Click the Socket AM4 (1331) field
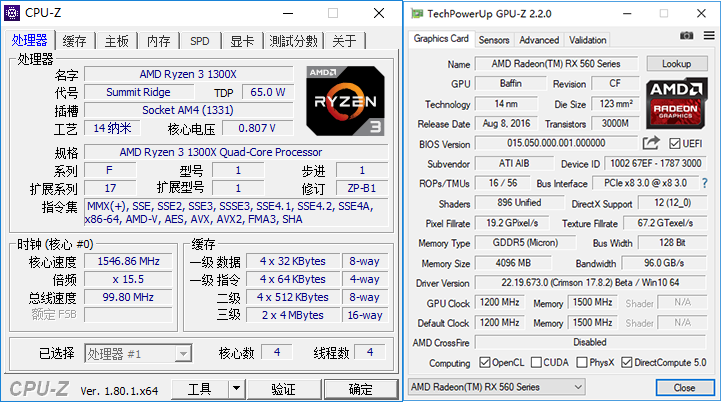This screenshot has width=721, height=402. pos(188,110)
